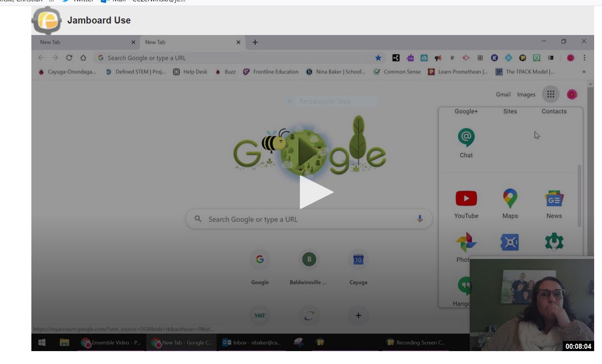
Task: Open YouTube from the apps panel
Action: coord(466,204)
